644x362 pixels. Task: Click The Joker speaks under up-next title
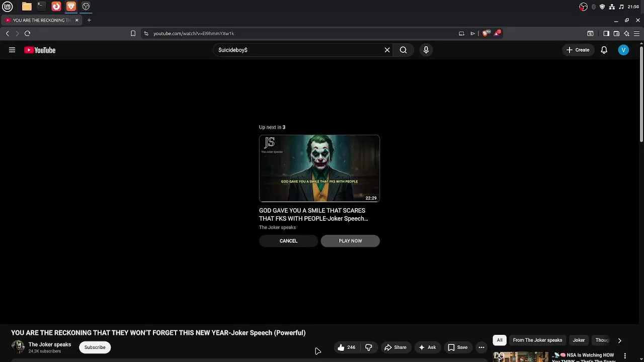coord(277,227)
